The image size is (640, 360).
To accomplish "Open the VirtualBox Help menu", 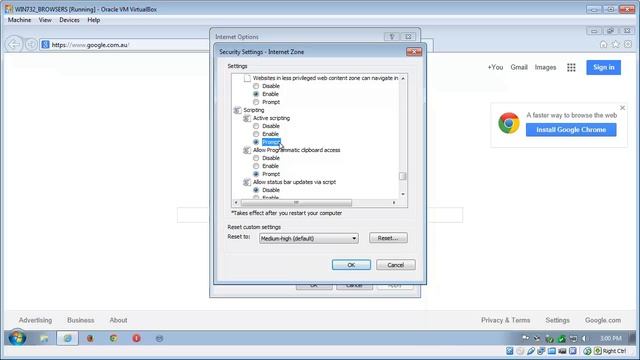I will 93,20.
